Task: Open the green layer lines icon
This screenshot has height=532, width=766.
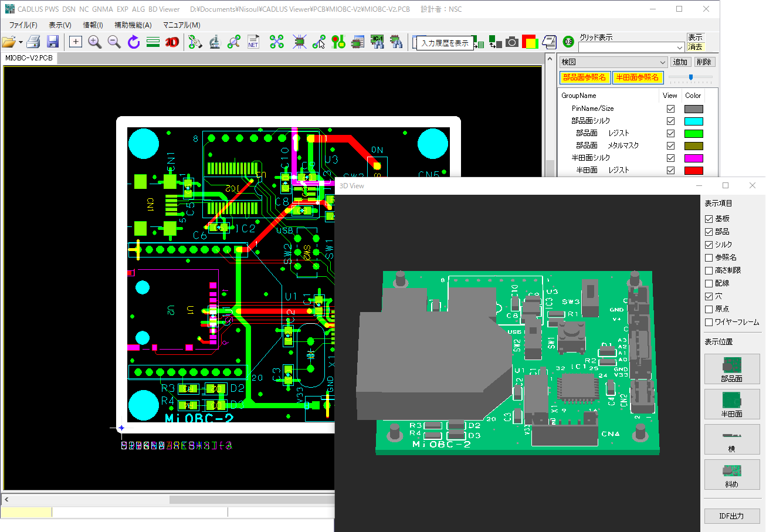Action: click(153, 42)
